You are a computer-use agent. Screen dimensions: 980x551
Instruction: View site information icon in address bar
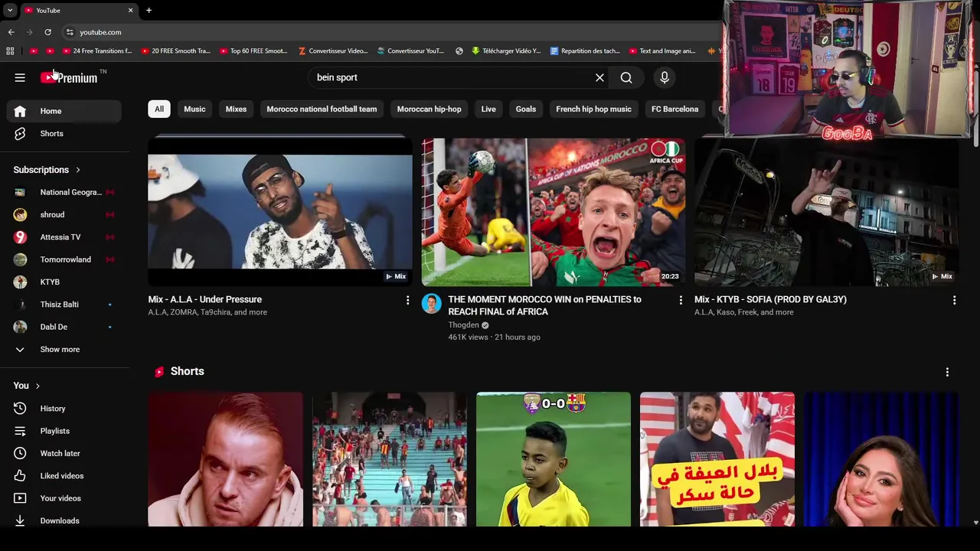tap(70, 32)
